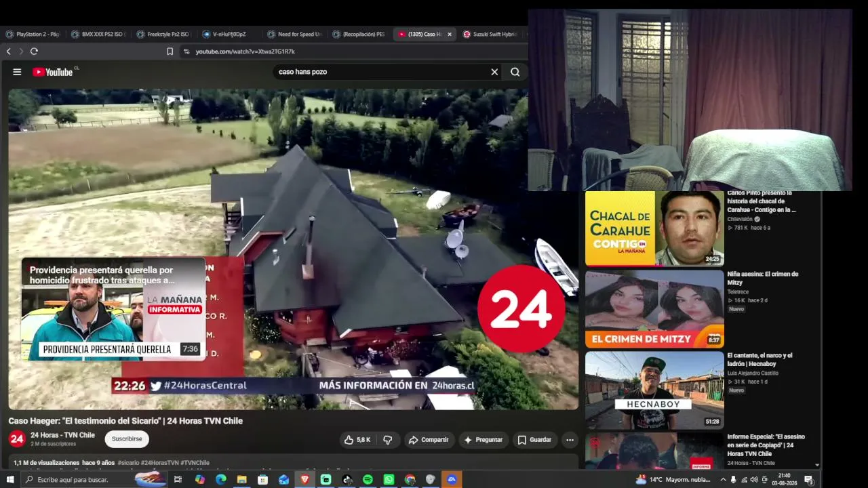868x488 pixels.
Task: Click the video title Caso Haeger text
Action: point(125,421)
